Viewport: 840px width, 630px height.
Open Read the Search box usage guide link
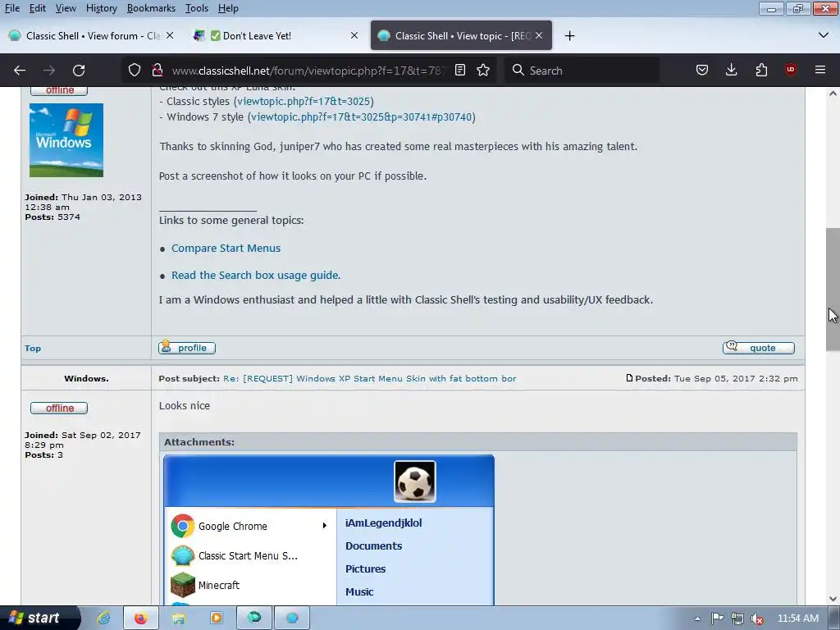[256, 275]
